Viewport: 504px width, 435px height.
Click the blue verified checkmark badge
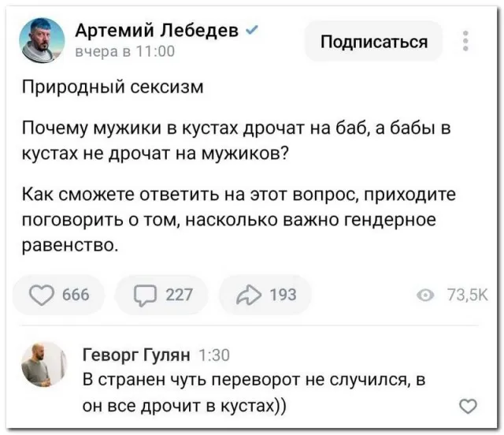[x=250, y=30]
